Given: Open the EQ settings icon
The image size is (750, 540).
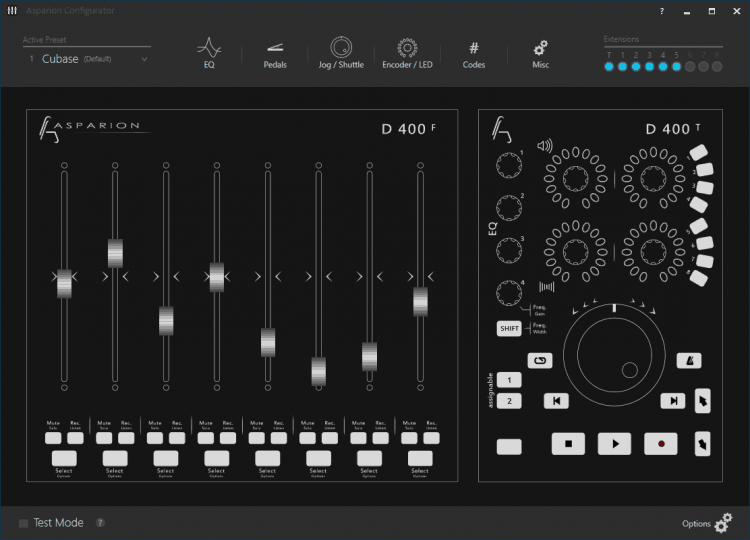Looking at the screenshot, I should coord(209,53).
